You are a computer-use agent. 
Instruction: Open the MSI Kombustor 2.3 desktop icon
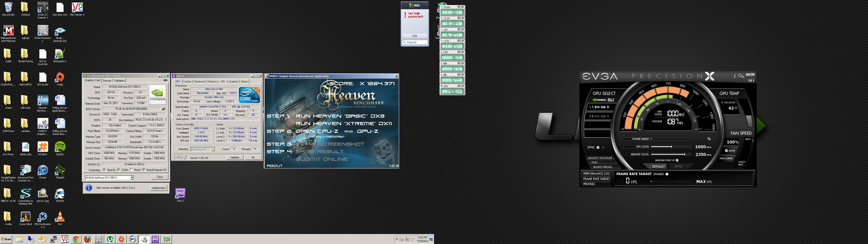coord(43,220)
